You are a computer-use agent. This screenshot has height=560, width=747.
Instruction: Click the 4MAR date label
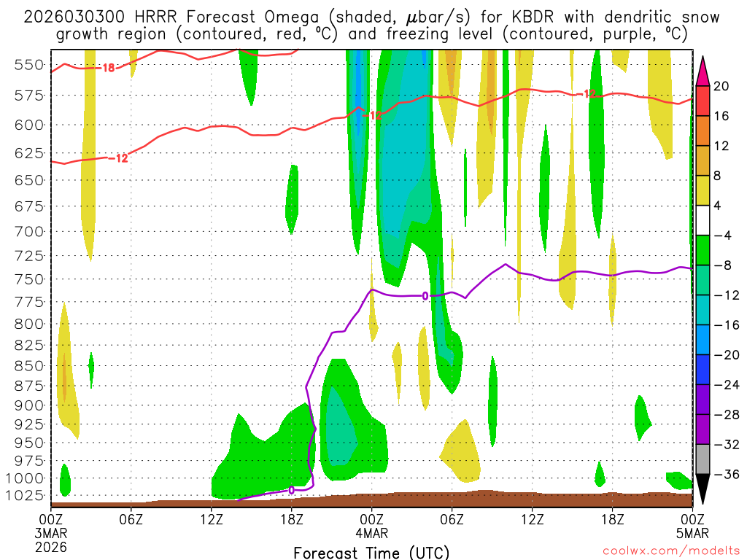coord(371,533)
